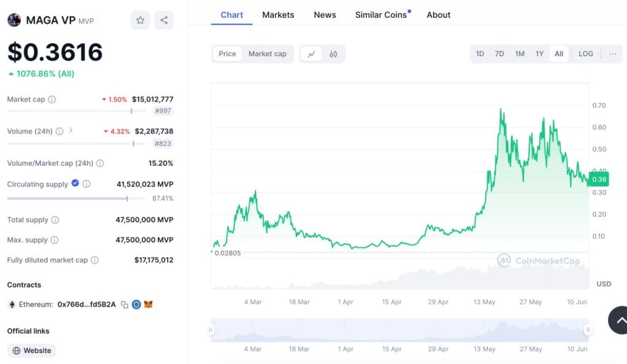Select Price chart mode
Image resolution: width=627 pixels, height=364 pixels.
227,54
